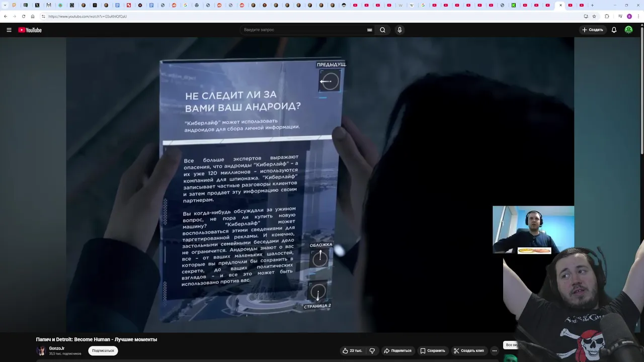This screenshot has width=644, height=362.
Task: Open the Chrome profile avatar
Action: pyautogui.click(x=629, y=17)
